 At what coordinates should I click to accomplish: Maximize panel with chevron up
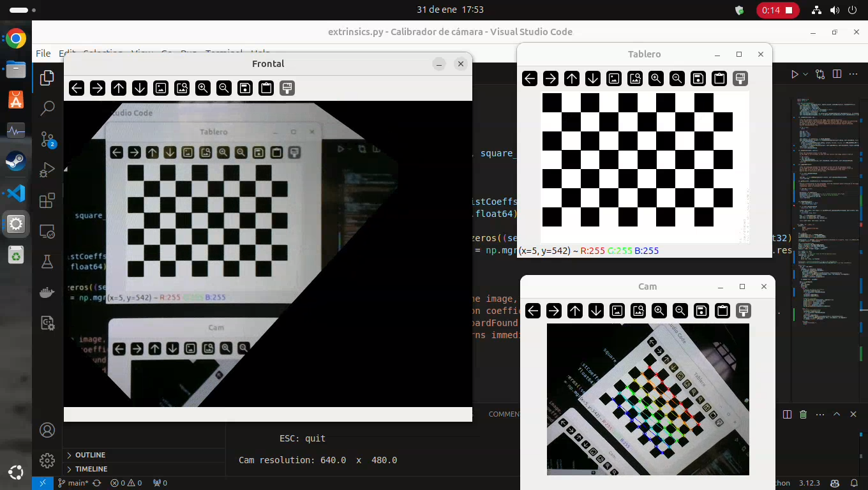click(x=837, y=415)
